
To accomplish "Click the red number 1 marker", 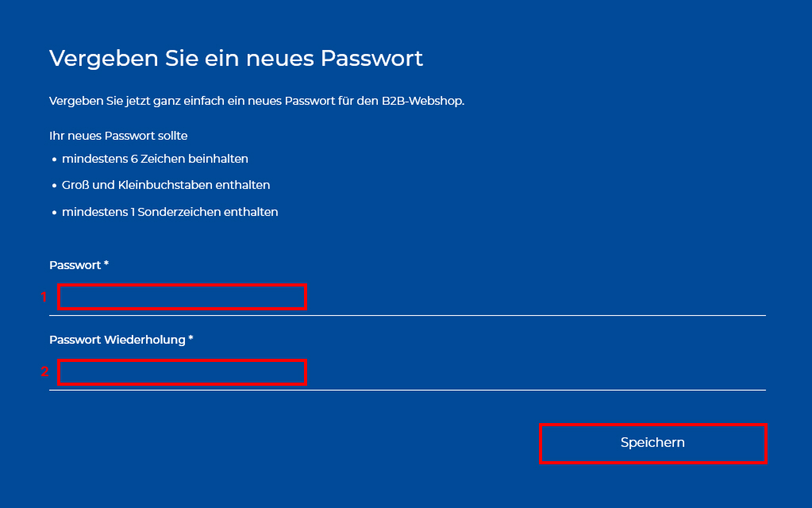I will point(44,297).
